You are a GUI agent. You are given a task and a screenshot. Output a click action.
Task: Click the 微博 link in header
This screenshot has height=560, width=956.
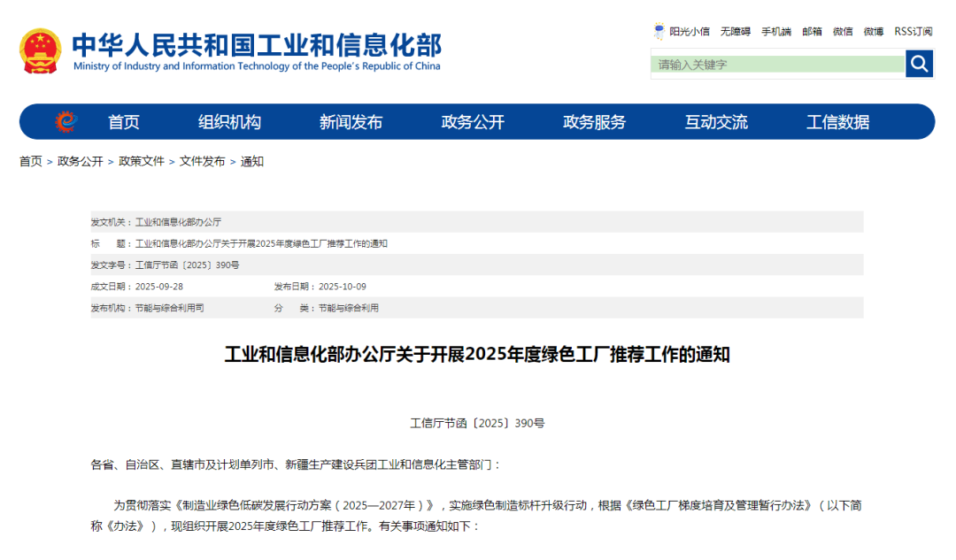click(x=874, y=32)
